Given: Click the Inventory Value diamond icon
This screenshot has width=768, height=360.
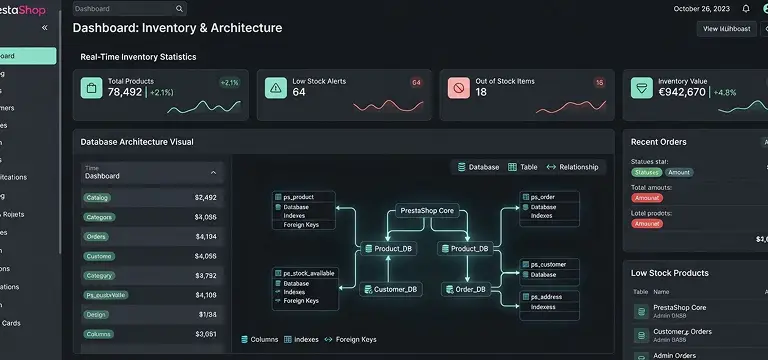Looking at the screenshot, I should (642, 88).
